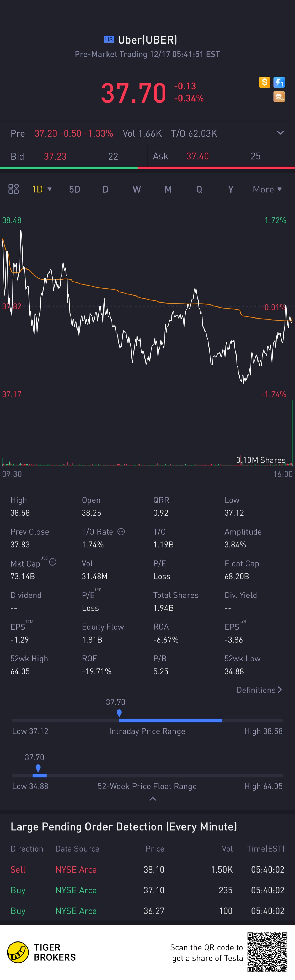This screenshot has width=295, height=980.
Task: Expand the pre-market details chevron
Action: pyautogui.click(x=280, y=133)
